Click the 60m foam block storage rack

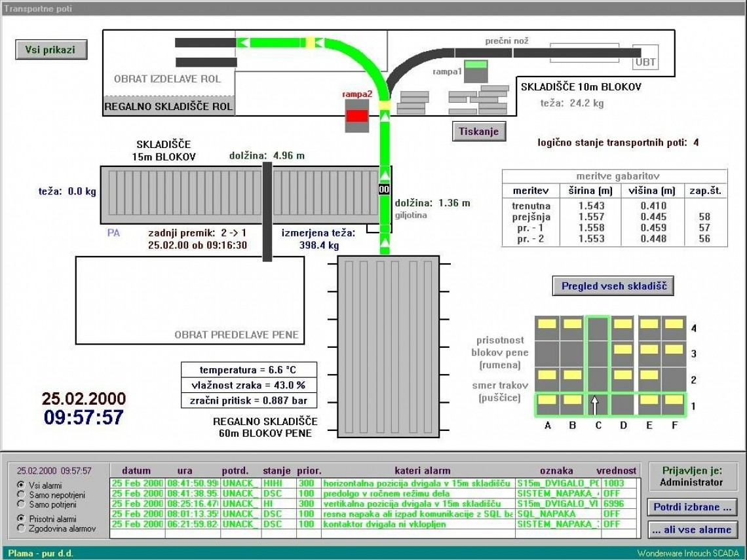click(x=388, y=346)
